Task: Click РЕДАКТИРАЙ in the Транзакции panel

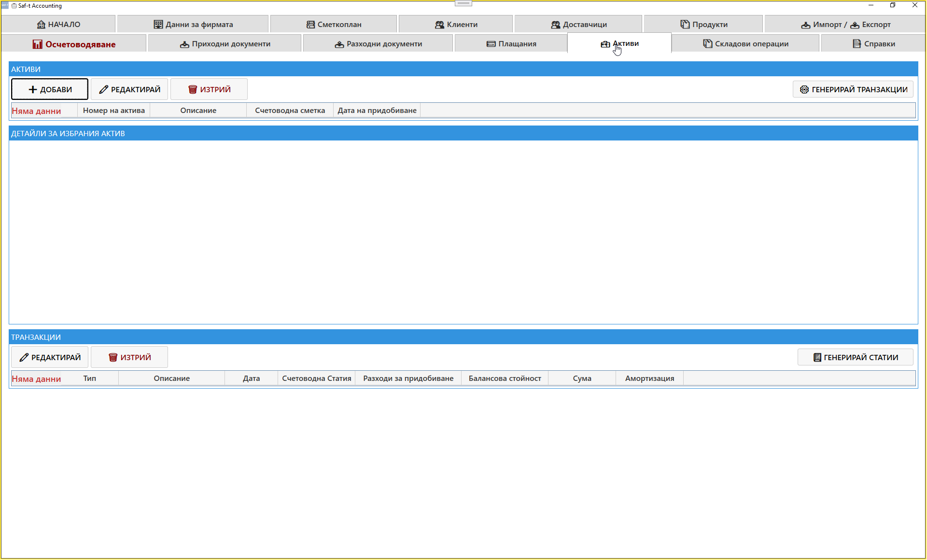Action: point(50,357)
